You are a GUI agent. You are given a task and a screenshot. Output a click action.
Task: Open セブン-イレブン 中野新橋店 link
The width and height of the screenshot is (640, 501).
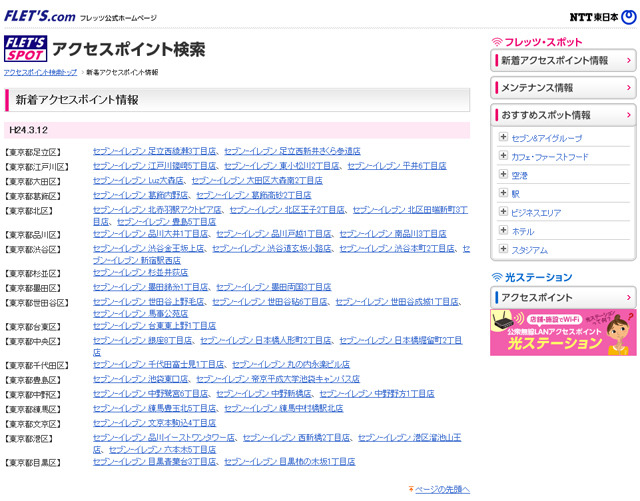click(x=264, y=394)
